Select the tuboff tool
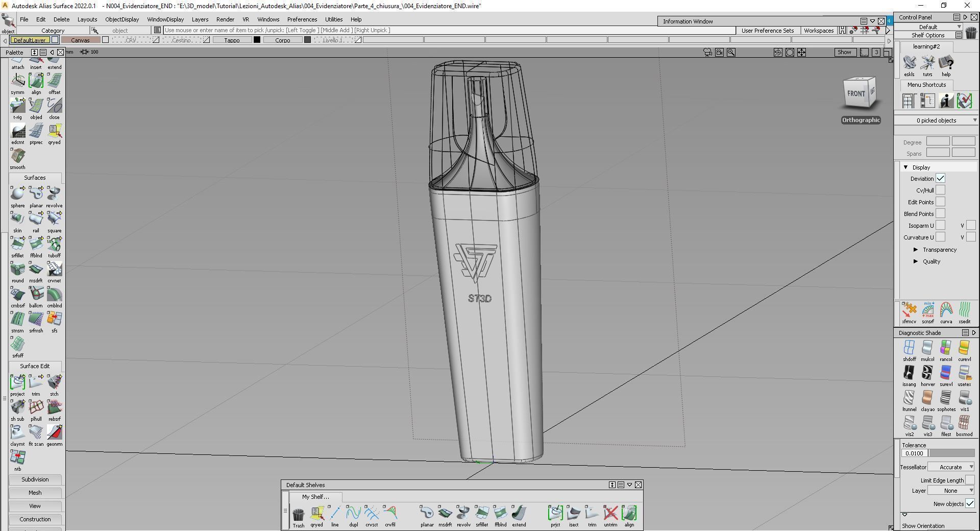980x531 pixels. tap(54, 244)
